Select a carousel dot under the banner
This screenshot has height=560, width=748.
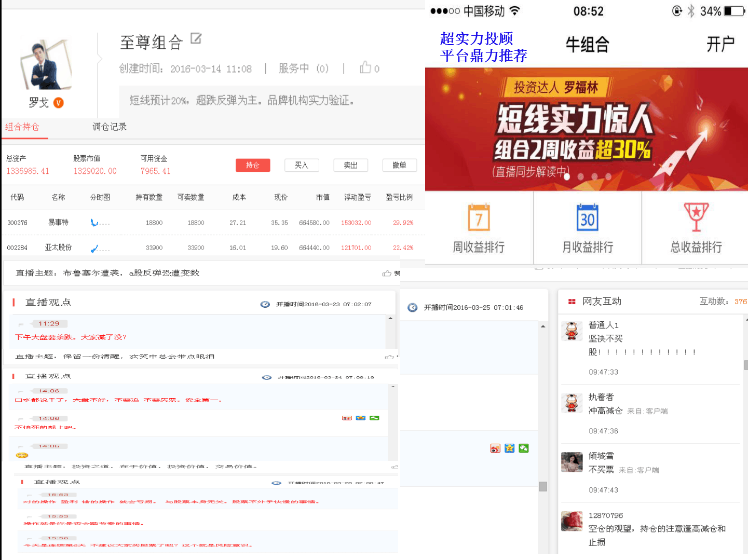pyautogui.click(x=567, y=176)
